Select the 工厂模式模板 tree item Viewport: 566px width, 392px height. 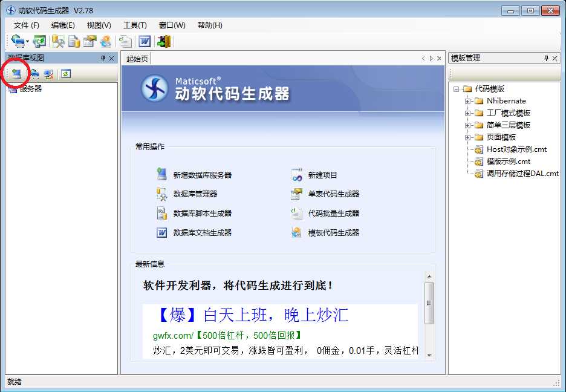pyautogui.click(x=508, y=113)
